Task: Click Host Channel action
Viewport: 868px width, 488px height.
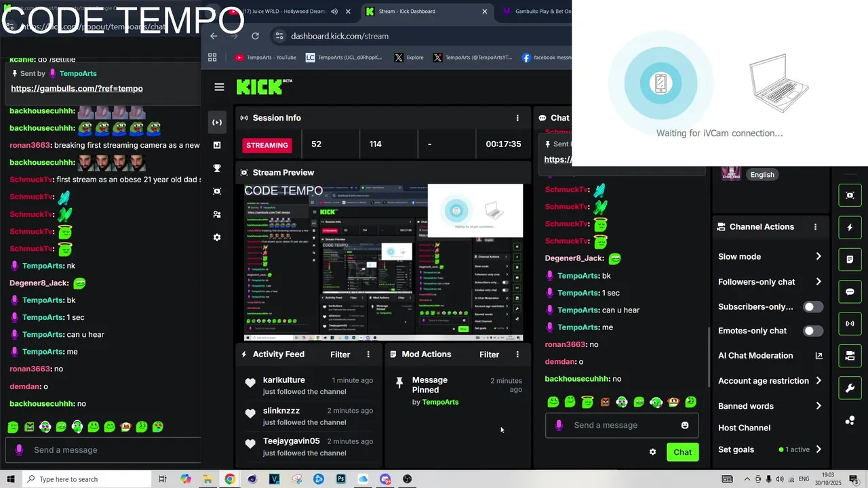Action: coord(744,428)
